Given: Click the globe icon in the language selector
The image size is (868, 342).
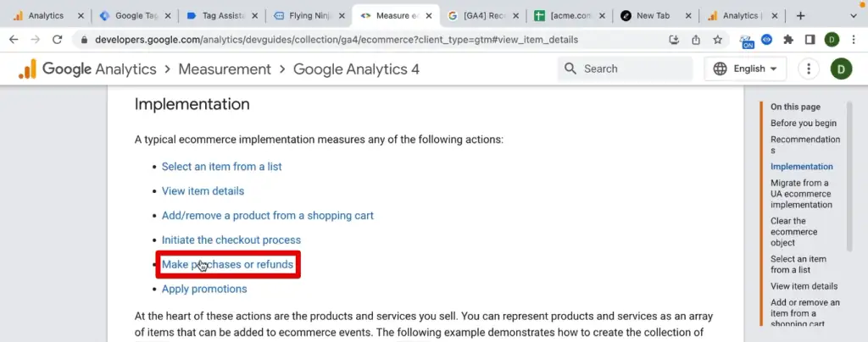Looking at the screenshot, I should point(720,69).
